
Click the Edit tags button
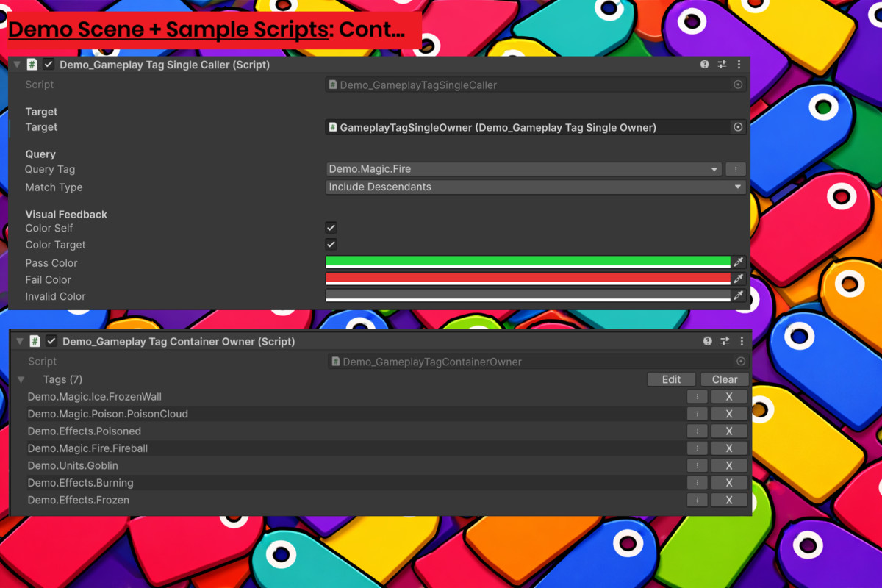pyautogui.click(x=671, y=379)
